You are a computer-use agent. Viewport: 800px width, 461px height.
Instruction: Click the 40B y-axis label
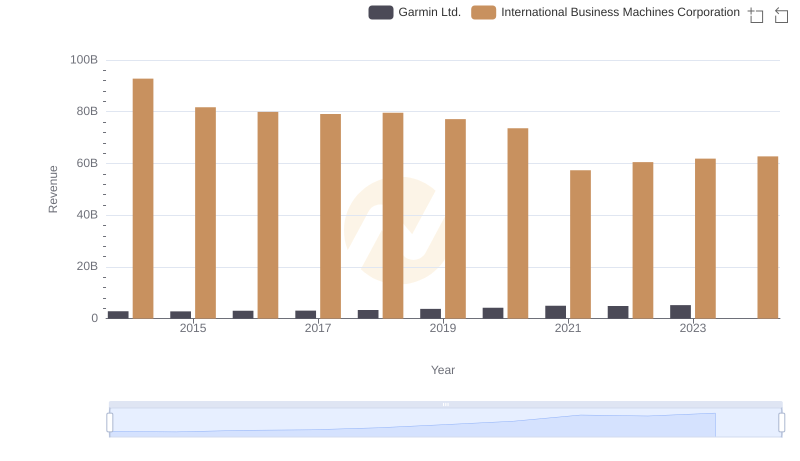[87, 215]
